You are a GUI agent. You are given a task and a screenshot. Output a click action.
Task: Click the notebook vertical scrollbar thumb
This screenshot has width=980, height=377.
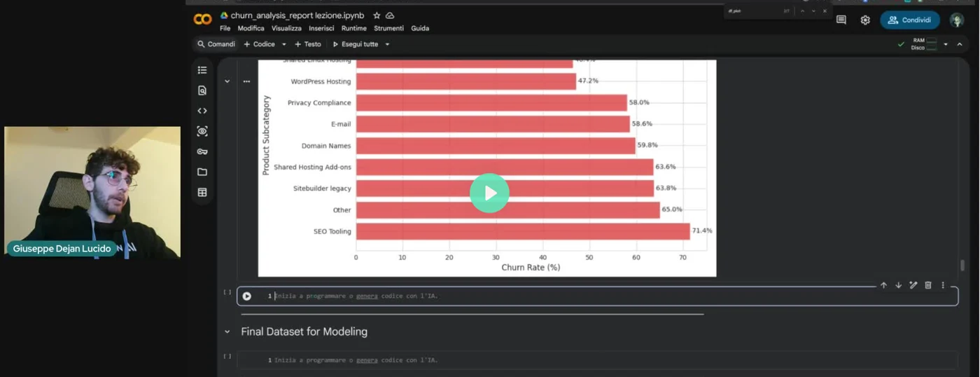[962, 265]
